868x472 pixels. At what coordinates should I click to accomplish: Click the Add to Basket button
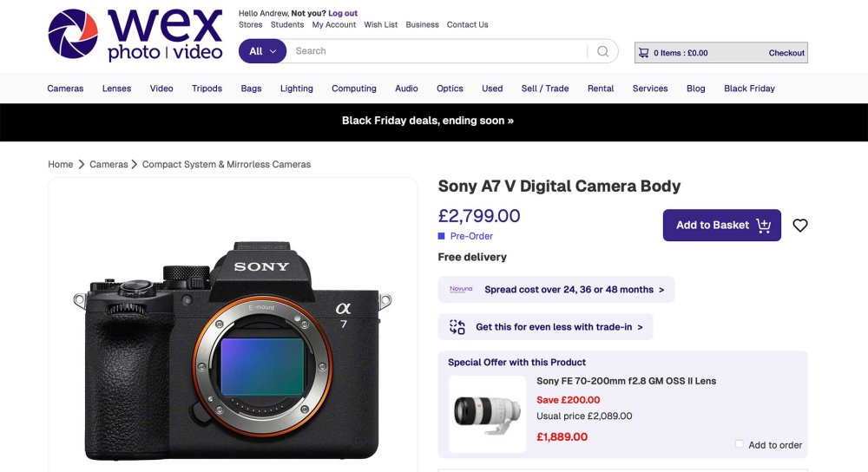pyautogui.click(x=721, y=226)
